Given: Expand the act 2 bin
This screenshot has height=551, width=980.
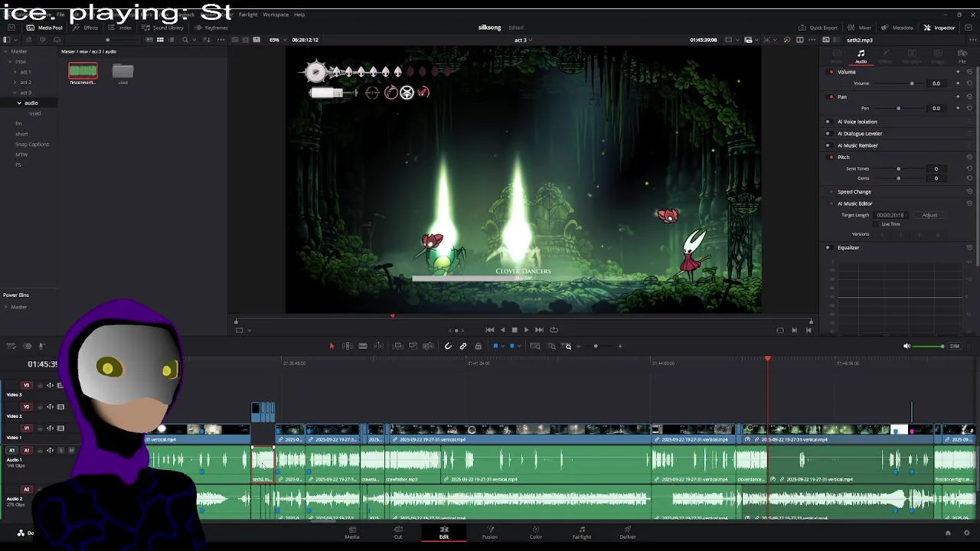Looking at the screenshot, I should [15, 83].
